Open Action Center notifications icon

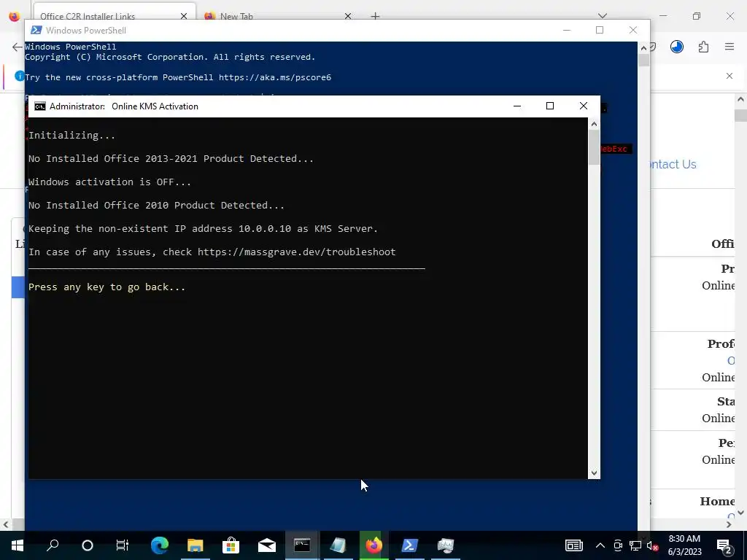pyautogui.click(x=724, y=546)
